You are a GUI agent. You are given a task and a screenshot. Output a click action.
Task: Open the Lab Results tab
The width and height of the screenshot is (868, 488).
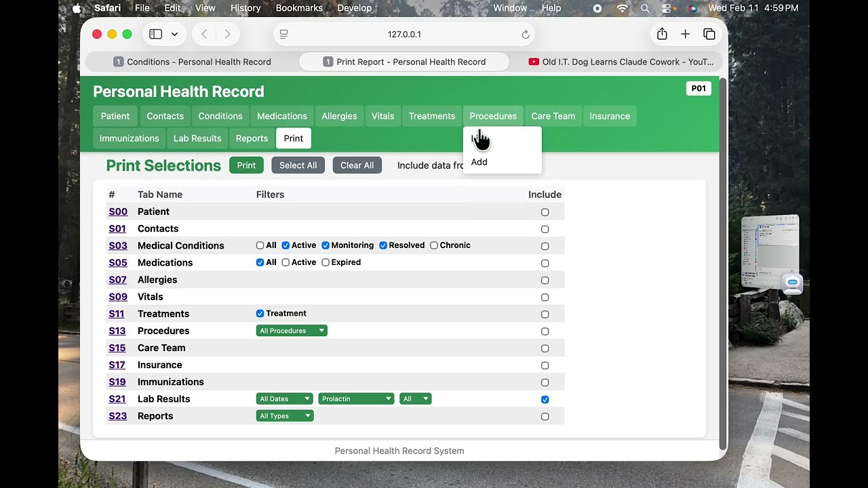197,138
